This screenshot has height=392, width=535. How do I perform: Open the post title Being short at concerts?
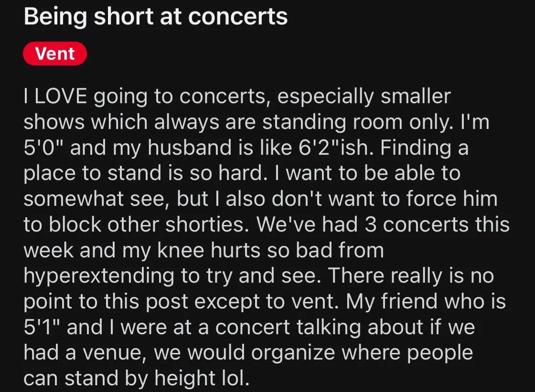156,16
